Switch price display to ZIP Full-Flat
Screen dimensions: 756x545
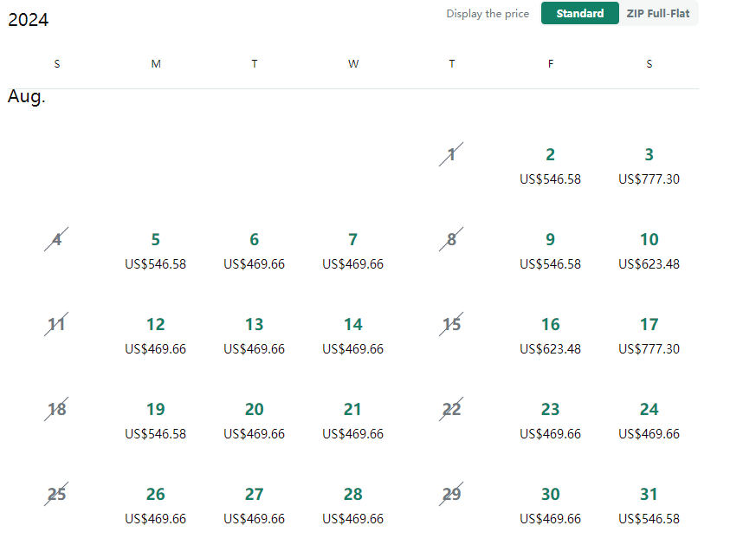[x=658, y=14]
